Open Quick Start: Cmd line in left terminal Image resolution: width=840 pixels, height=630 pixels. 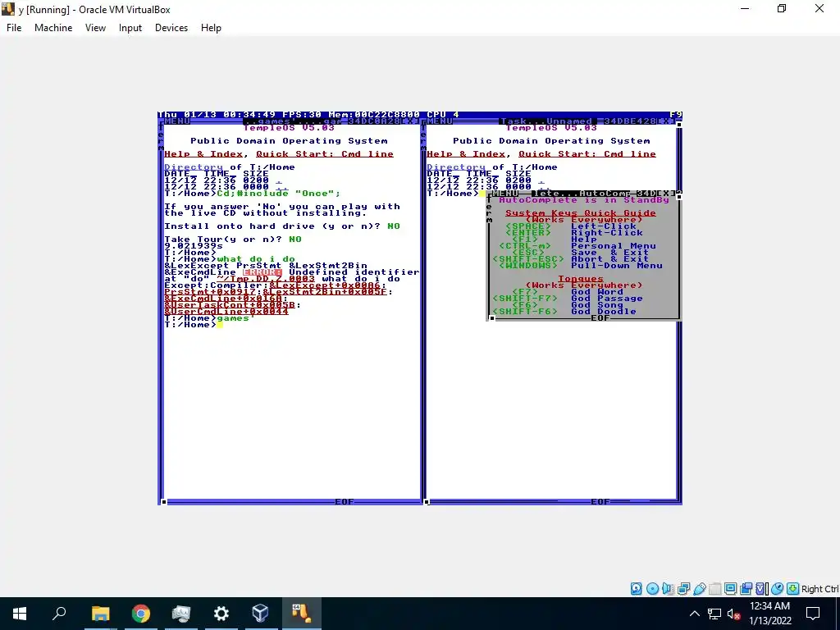coord(325,153)
